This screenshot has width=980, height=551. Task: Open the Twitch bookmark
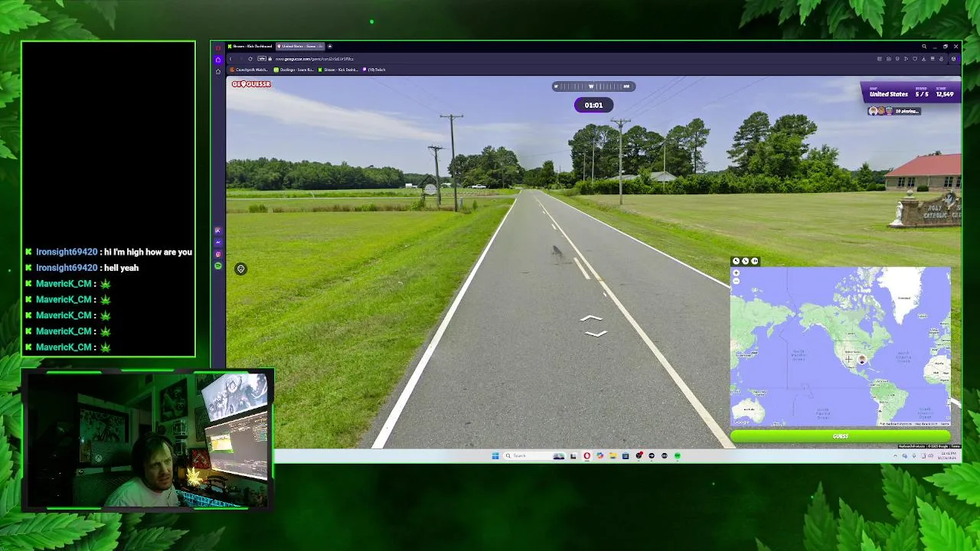click(x=374, y=70)
